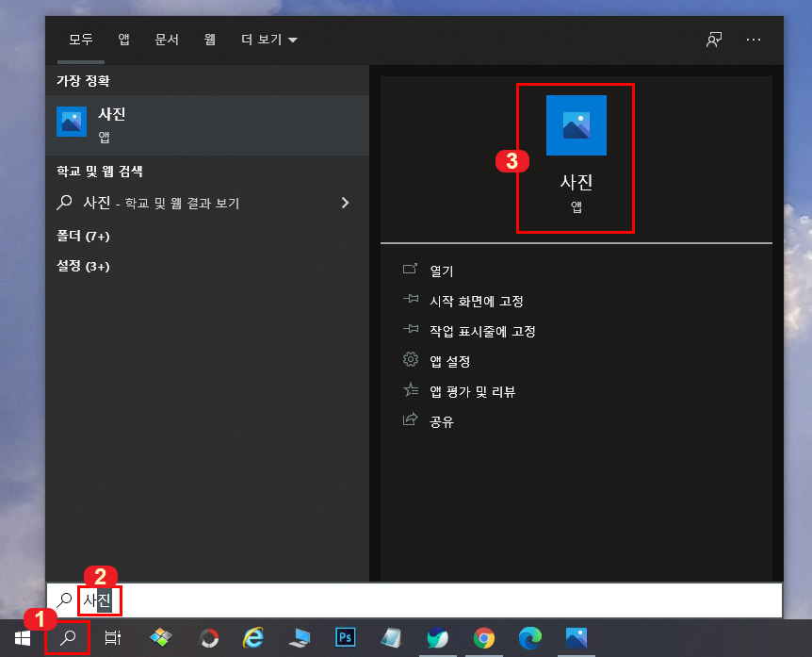Click the Windows Start button
This screenshot has height=657, width=812.
[23, 637]
